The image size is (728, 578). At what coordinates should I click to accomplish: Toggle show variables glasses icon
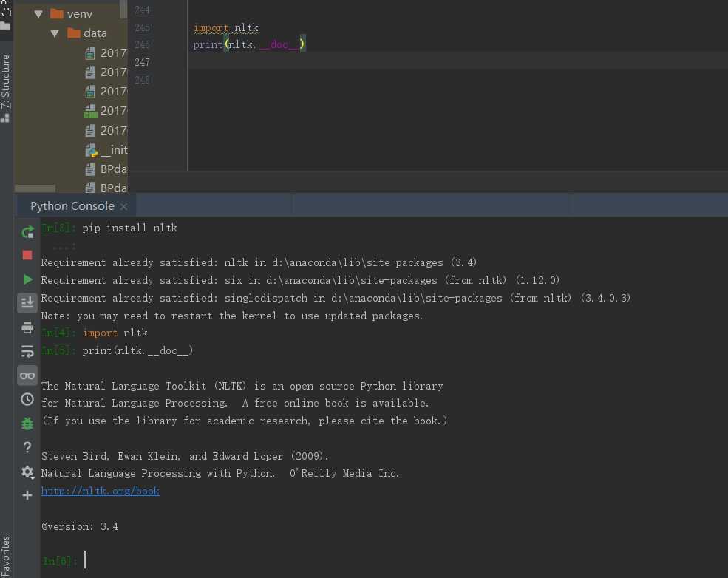point(27,375)
